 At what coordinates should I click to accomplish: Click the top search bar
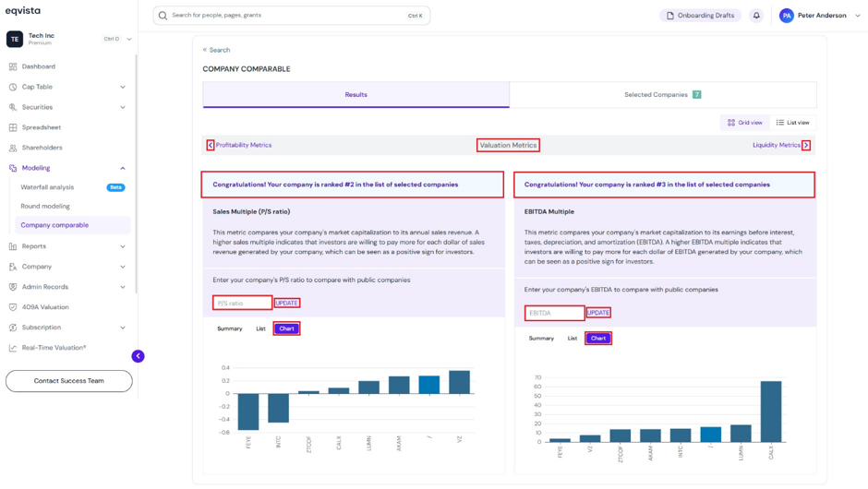[292, 16]
